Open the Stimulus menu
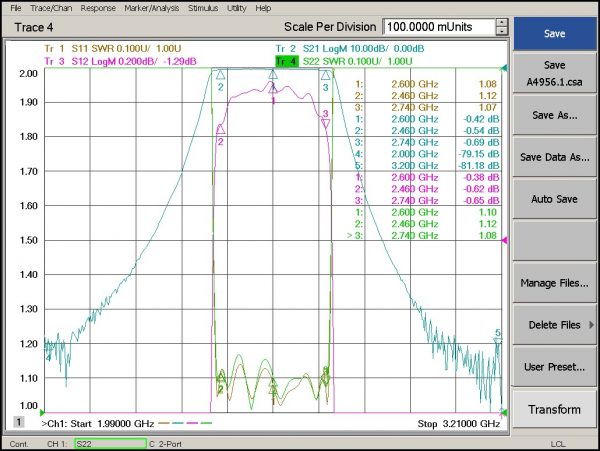 click(205, 7)
